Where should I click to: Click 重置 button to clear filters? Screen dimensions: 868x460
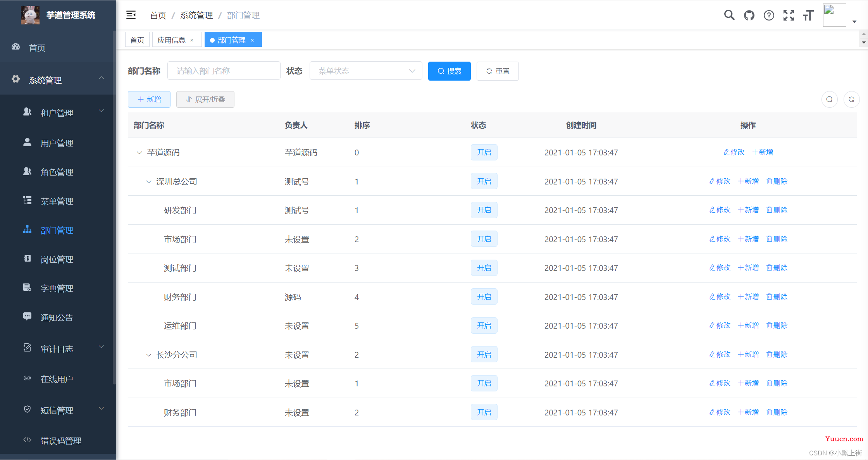point(497,71)
